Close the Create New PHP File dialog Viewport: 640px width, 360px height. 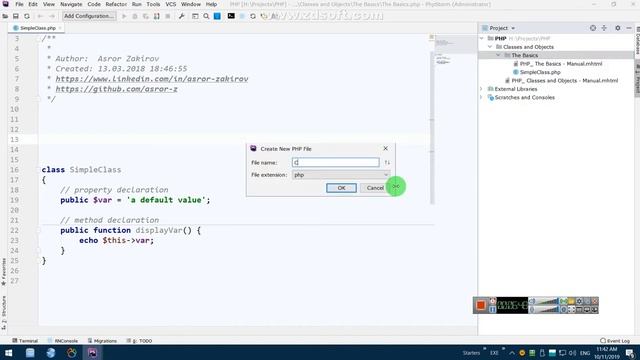[385, 149]
